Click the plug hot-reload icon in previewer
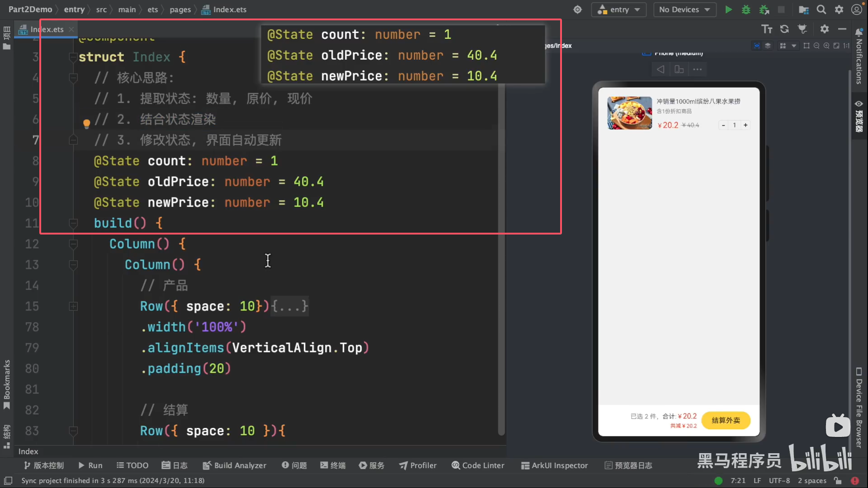This screenshot has height=488, width=868. pos(802,29)
